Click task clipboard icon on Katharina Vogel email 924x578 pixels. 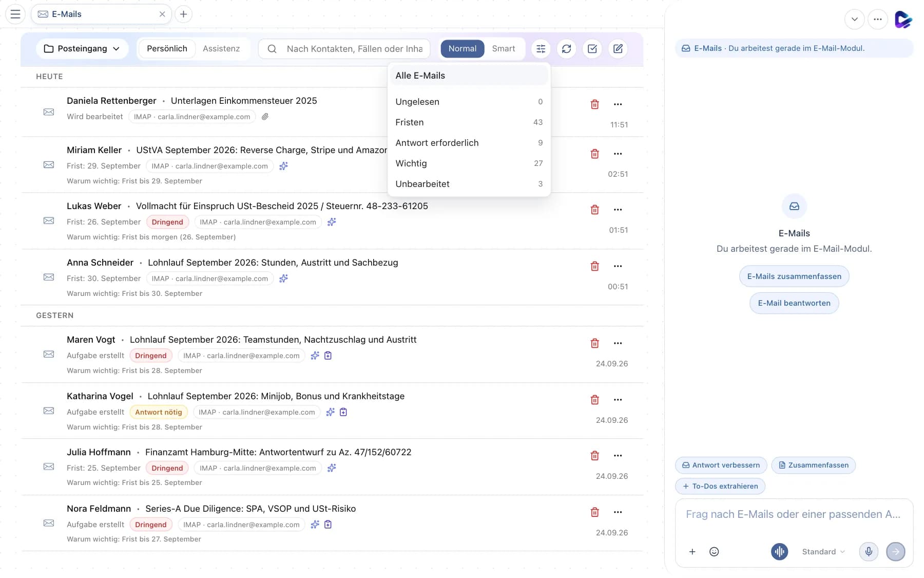coord(343,412)
